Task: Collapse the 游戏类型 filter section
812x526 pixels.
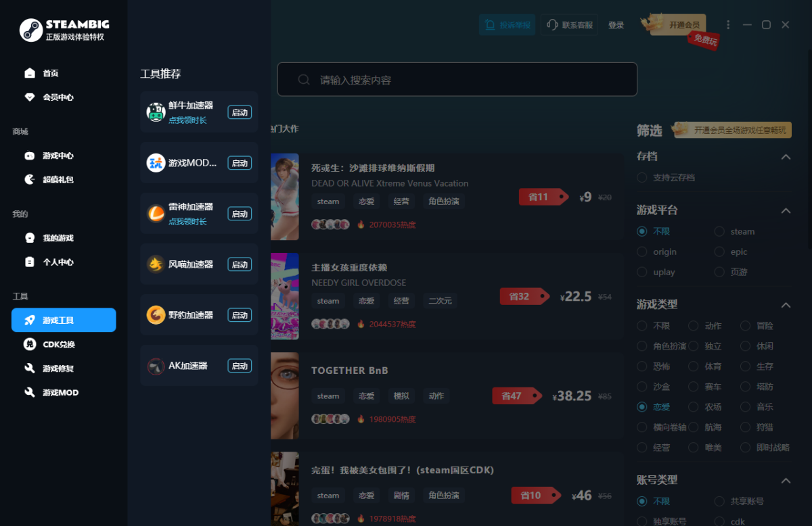Action: [786, 305]
